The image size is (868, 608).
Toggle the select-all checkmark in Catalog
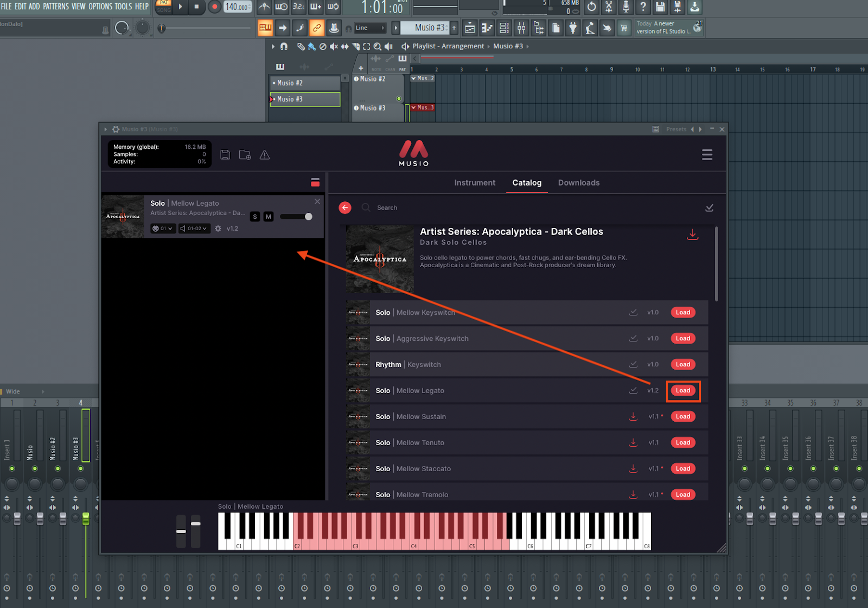(x=709, y=208)
